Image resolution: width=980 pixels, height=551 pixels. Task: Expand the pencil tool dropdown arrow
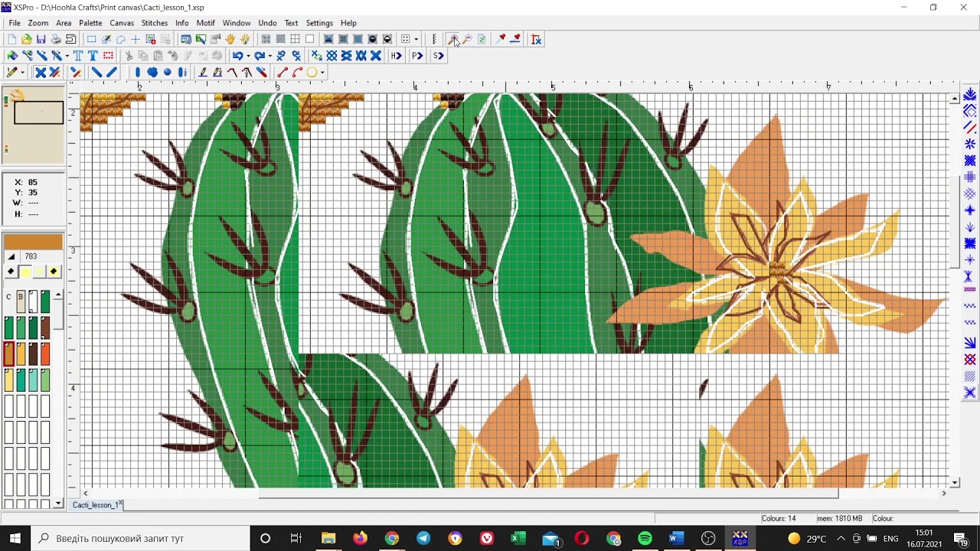coord(22,72)
